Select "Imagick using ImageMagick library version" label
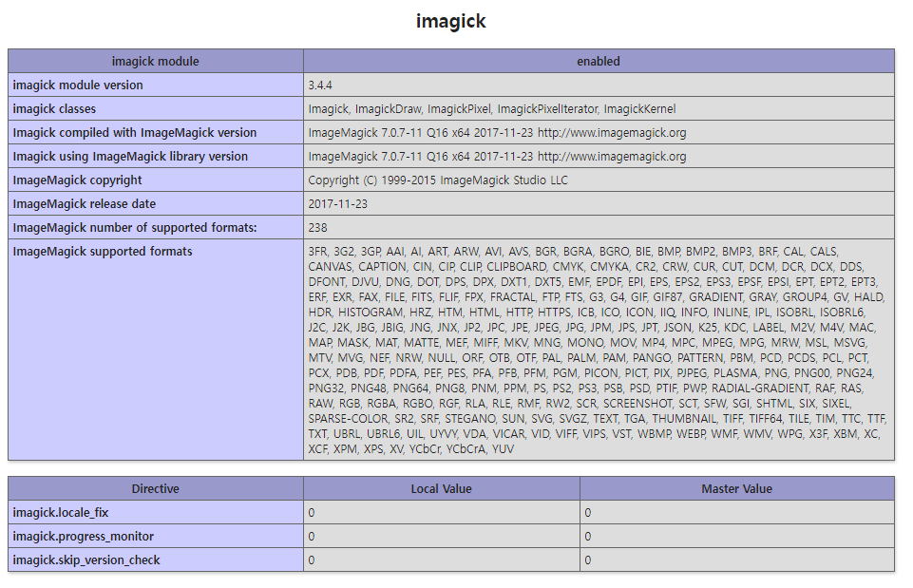The image size is (913, 588). [130, 157]
